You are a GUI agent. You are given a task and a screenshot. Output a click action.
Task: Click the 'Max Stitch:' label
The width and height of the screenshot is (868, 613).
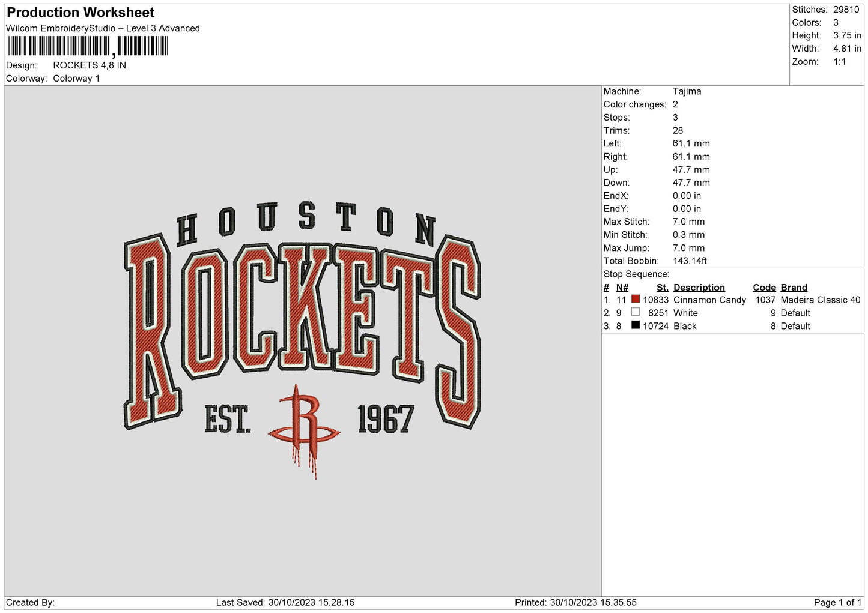tap(627, 222)
